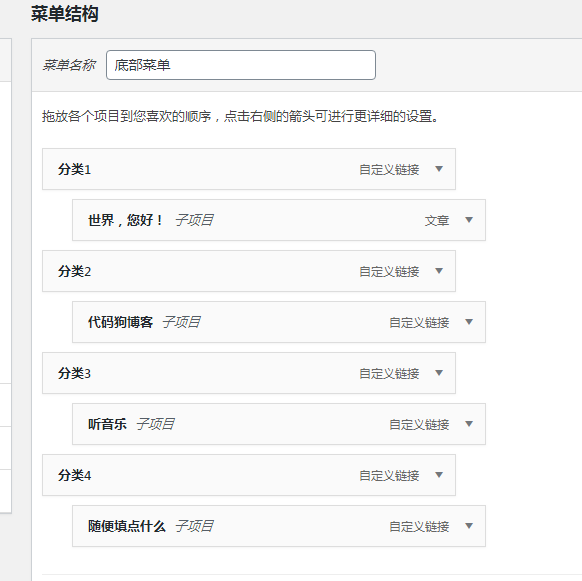
Task: Expand the 世界，您好！ item arrow
Action: pyautogui.click(x=469, y=220)
